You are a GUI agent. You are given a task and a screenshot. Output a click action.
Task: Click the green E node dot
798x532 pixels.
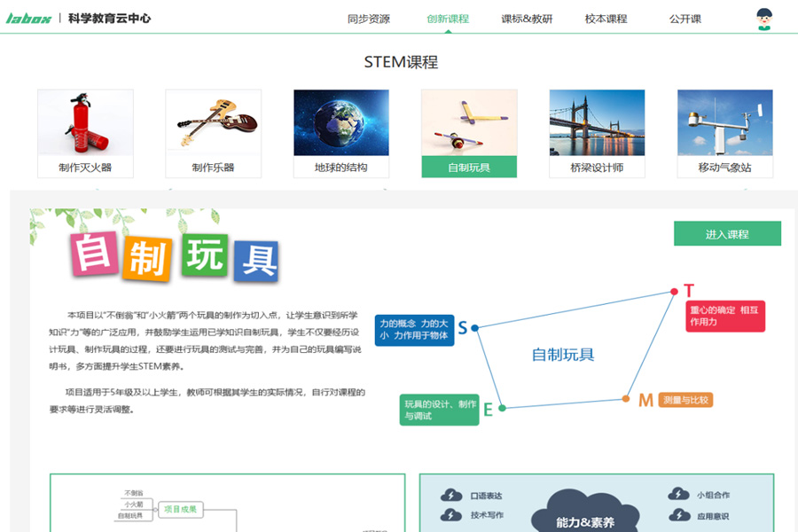click(x=502, y=408)
